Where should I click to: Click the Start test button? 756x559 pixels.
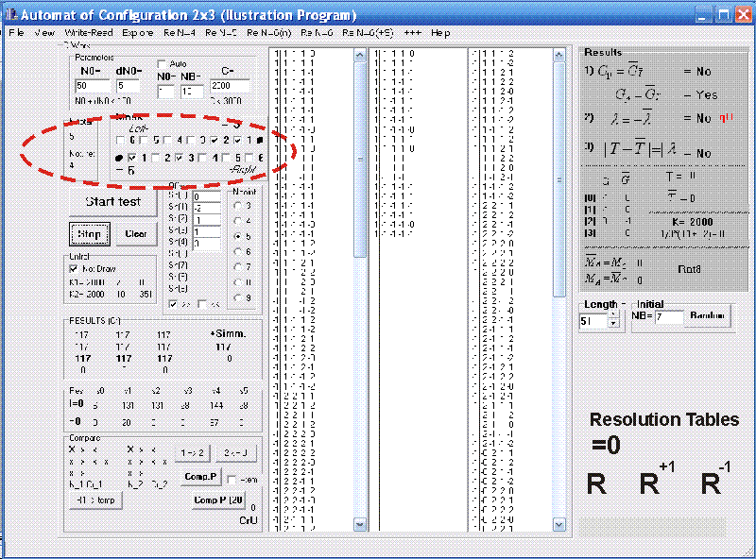tap(112, 202)
